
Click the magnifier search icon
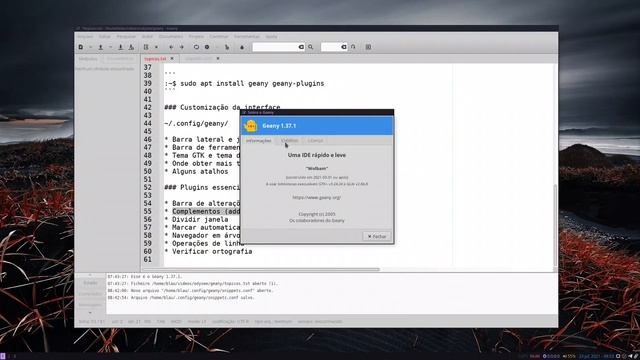coord(311,47)
